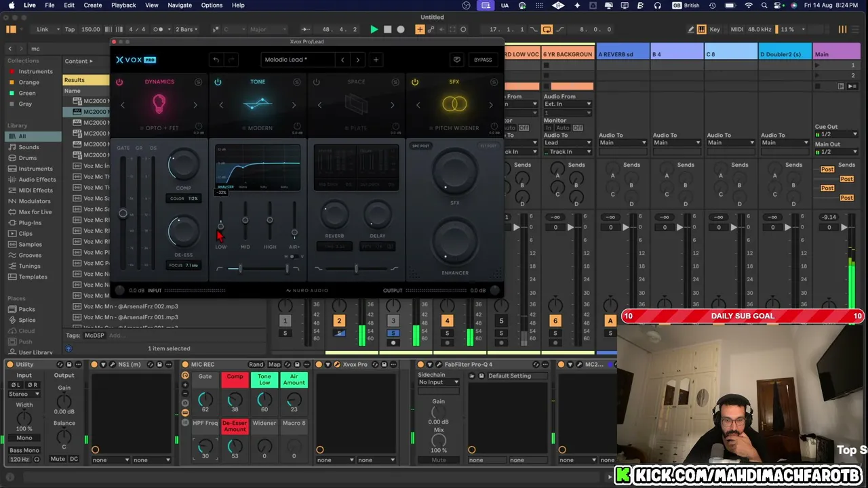Click the MIDI mapping mode button
Viewport: 868px width, 488px height.
(737, 30)
